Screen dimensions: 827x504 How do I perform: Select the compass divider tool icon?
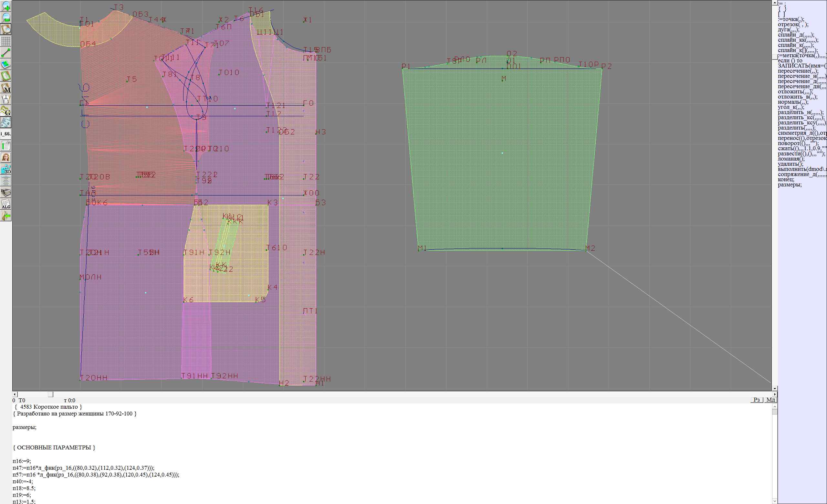6,99
